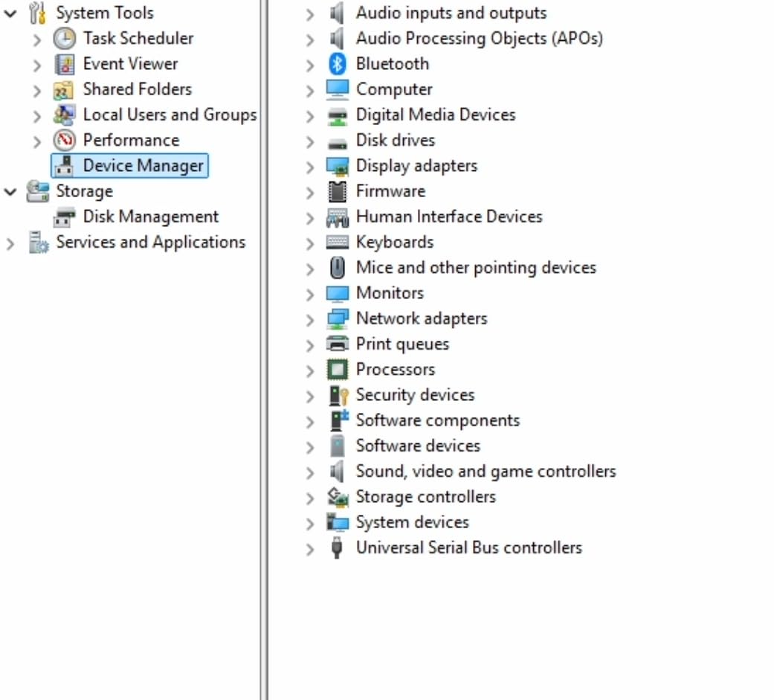Screen dimensions: 774x700
Task: Click the Processors chip icon
Action: (337, 370)
